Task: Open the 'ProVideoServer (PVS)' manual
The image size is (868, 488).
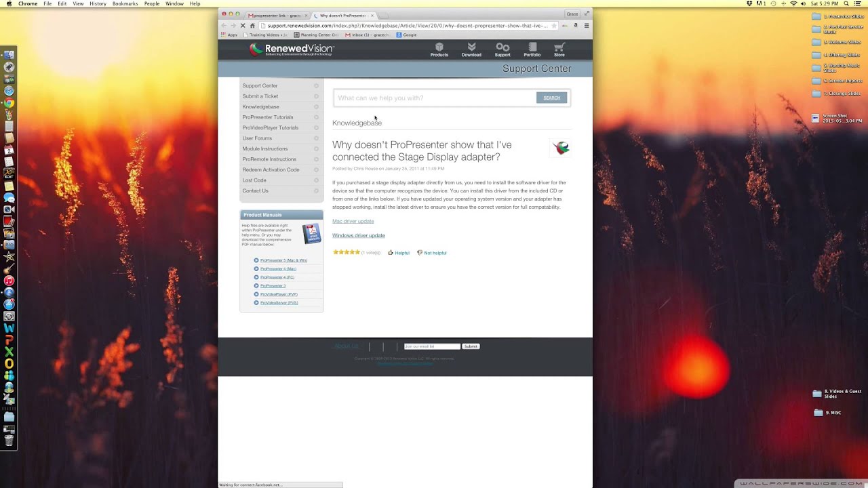Action: [x=279, y=302]
